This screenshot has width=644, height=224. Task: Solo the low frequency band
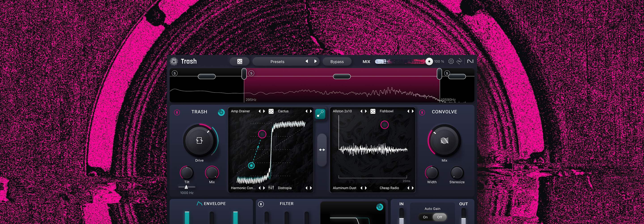click(175, 73)
